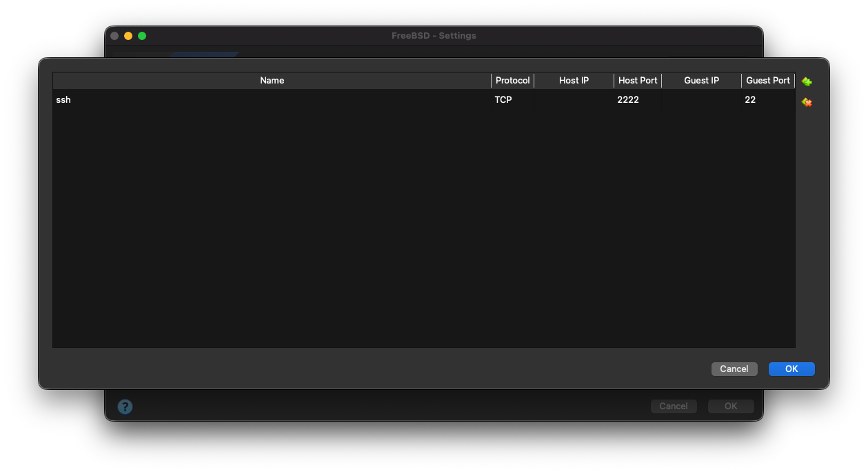Click the Host Port column header
868x472 pixels.
coord(638,81)
